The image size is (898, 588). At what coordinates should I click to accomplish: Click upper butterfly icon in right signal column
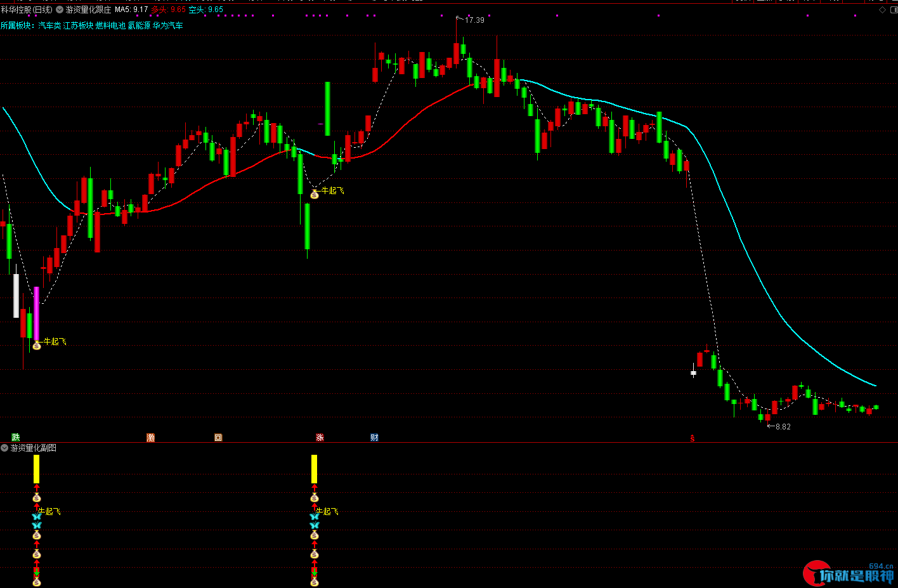(x=315, y=517)
